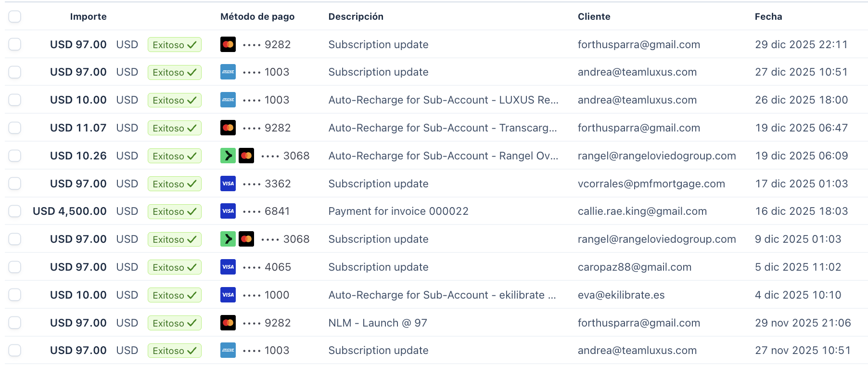Viewport: 868px width, 367px height.
Task: Click green Link icon in USD 10.26 row
Action: 228,156
